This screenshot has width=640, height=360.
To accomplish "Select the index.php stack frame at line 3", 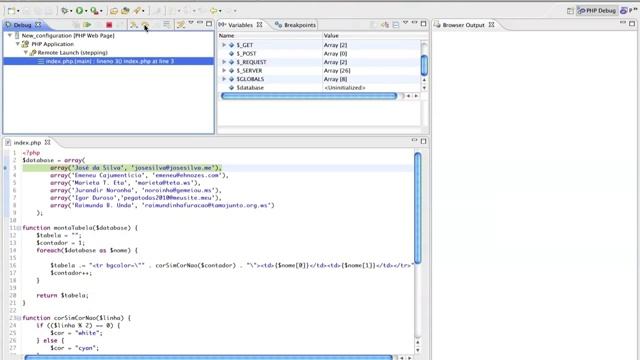I will coord(109,61).
